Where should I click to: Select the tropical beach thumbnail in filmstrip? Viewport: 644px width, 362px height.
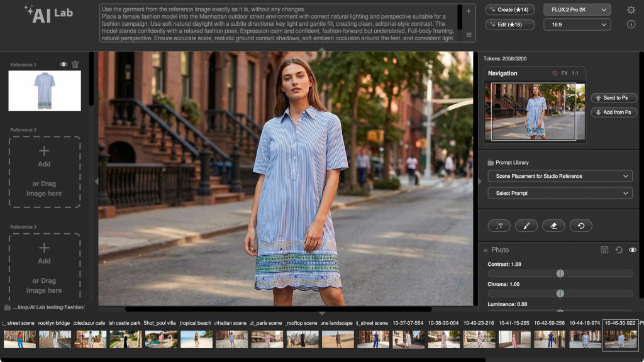[196, 339]
